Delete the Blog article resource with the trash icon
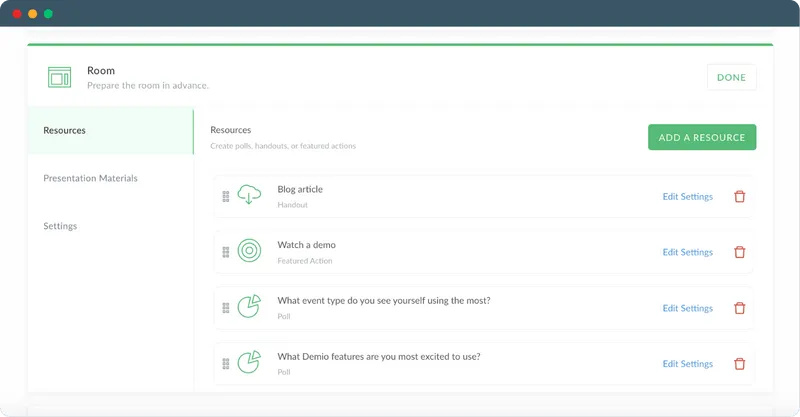The height and width of the screenshot is (417, 800). (x=739, y=197)
